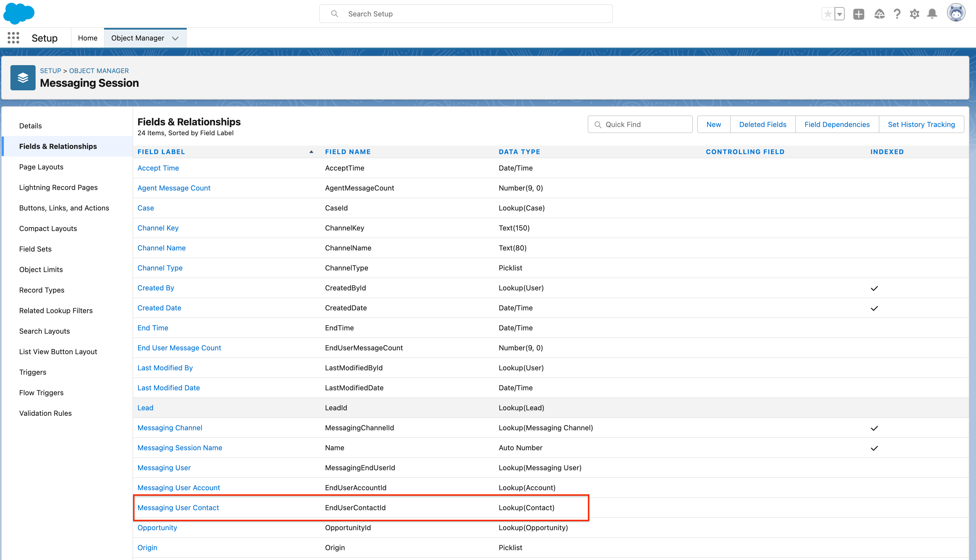
Task: Open the favorites list dropdown arrow
Action: (x=840, y=14)
